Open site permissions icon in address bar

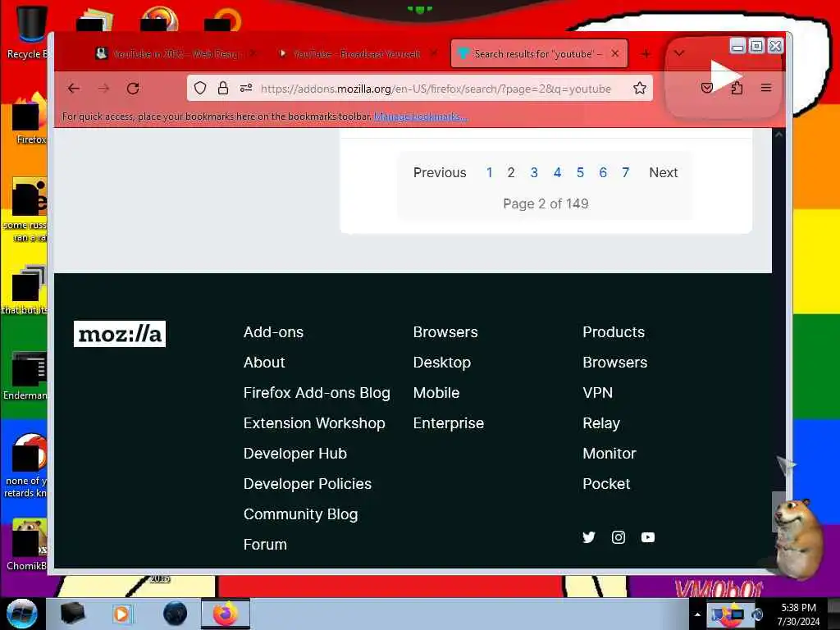[246, 89]
